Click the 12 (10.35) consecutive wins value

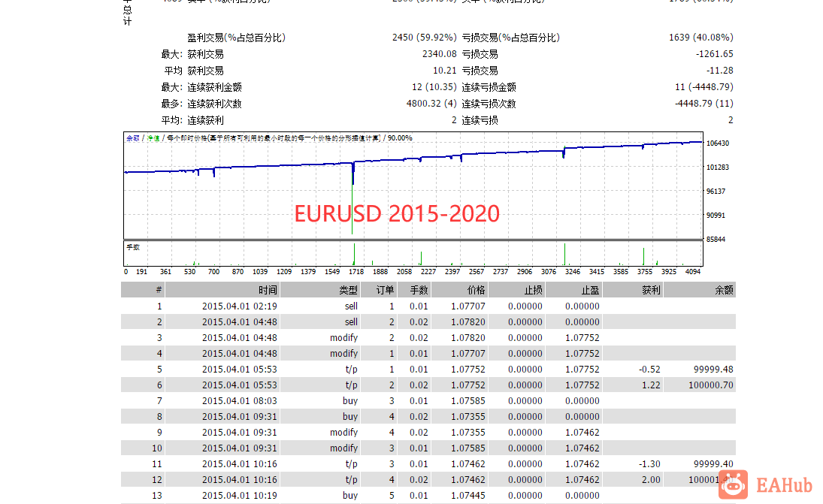pyautogui.click(x=434, y=87)
